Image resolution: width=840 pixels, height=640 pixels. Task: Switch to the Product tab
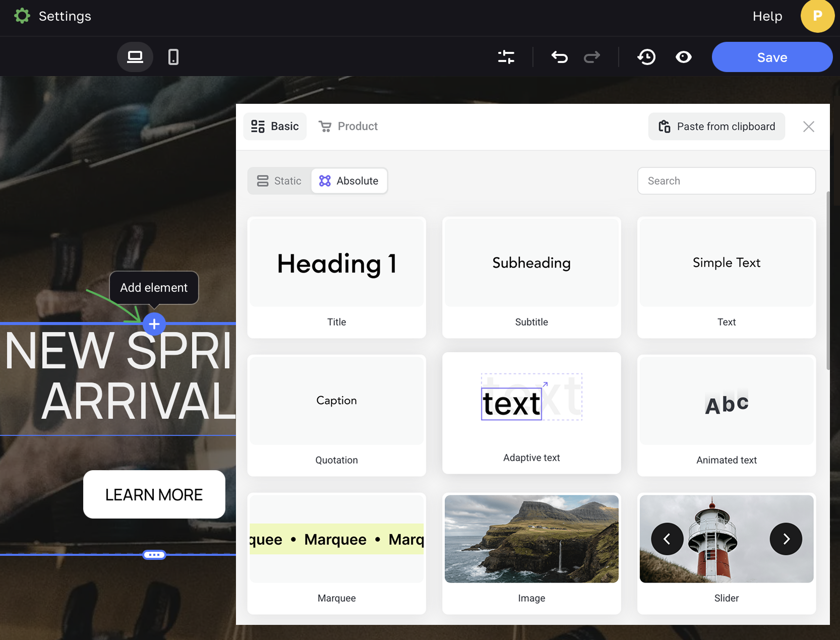pos(348,126)
